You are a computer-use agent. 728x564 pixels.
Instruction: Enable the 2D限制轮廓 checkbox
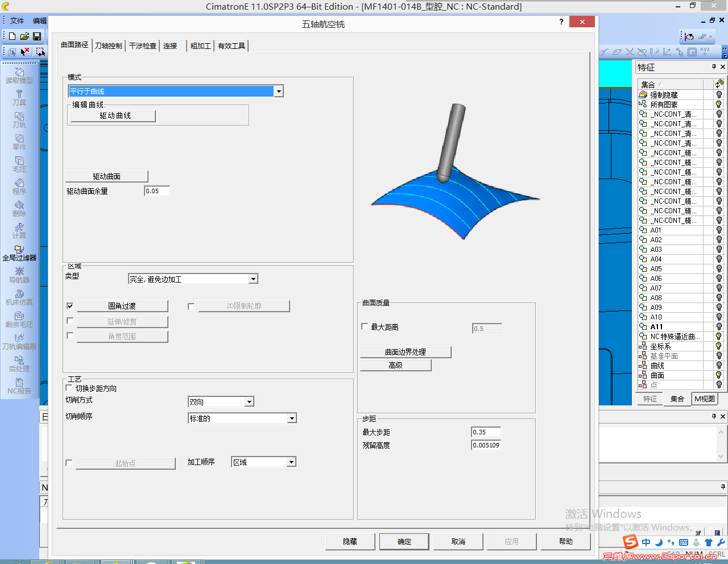click(x=191, y=306)
